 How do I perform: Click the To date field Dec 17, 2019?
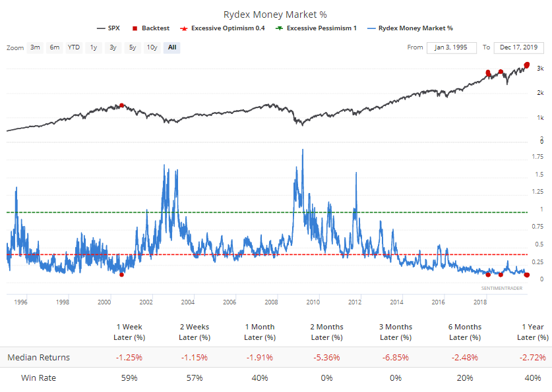click(x=518, y=47)
